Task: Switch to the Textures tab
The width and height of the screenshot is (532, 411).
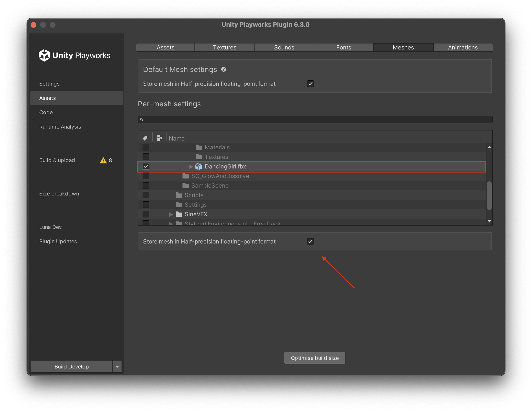Action: click(225, 48)
